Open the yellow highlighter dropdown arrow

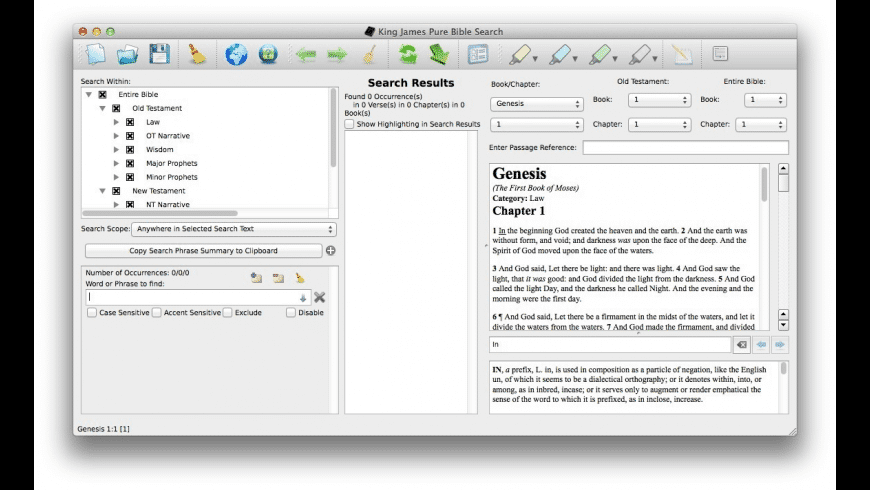tap(535, 59)
